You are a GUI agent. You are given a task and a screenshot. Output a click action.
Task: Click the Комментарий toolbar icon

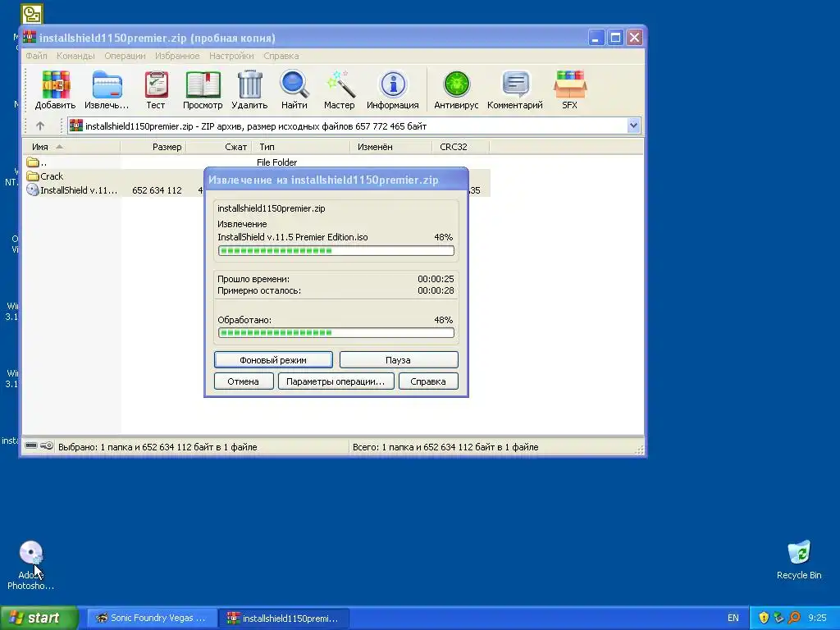pos(515,90)
